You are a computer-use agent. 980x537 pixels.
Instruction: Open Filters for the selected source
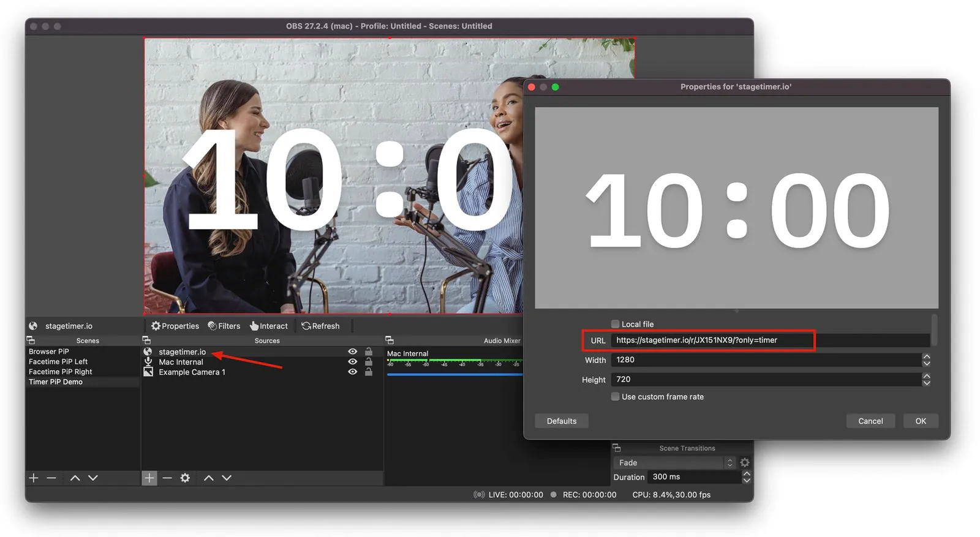tap(224, 326)
